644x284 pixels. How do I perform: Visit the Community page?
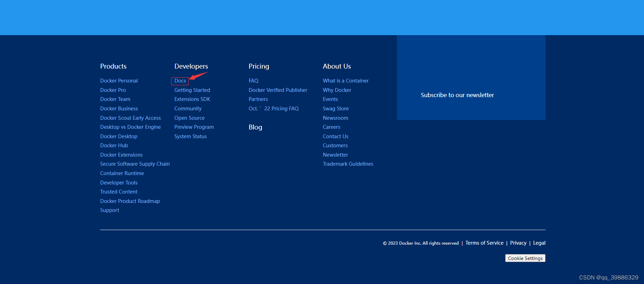pyautogui.click(x=188, y=109)
